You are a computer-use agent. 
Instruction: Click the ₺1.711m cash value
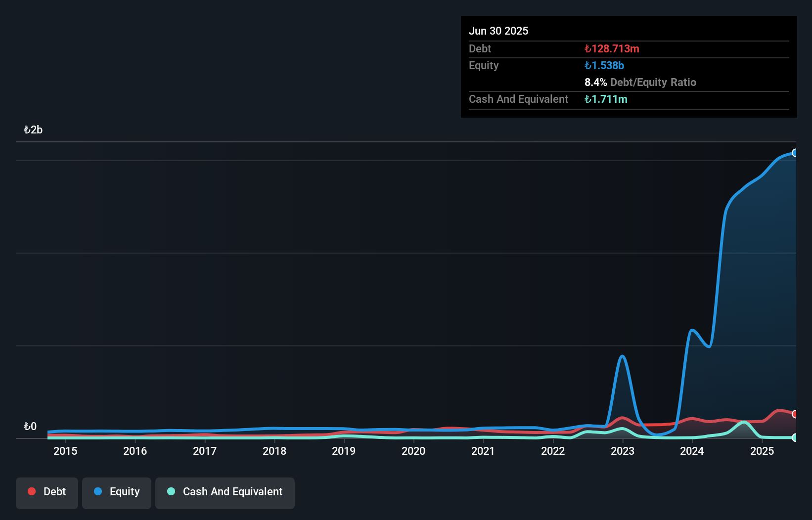point(606,99)
